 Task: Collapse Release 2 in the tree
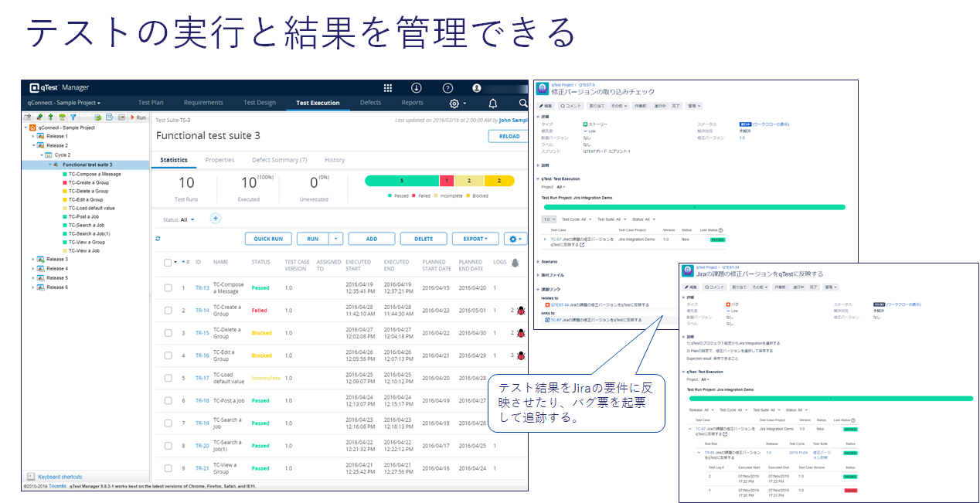32,145
